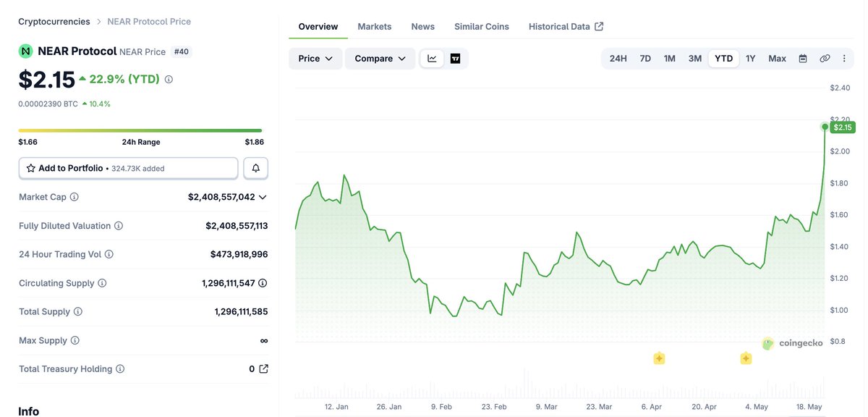Click the 1,296,111,585 total supply value
868x417 pixels.
(241, 312)
